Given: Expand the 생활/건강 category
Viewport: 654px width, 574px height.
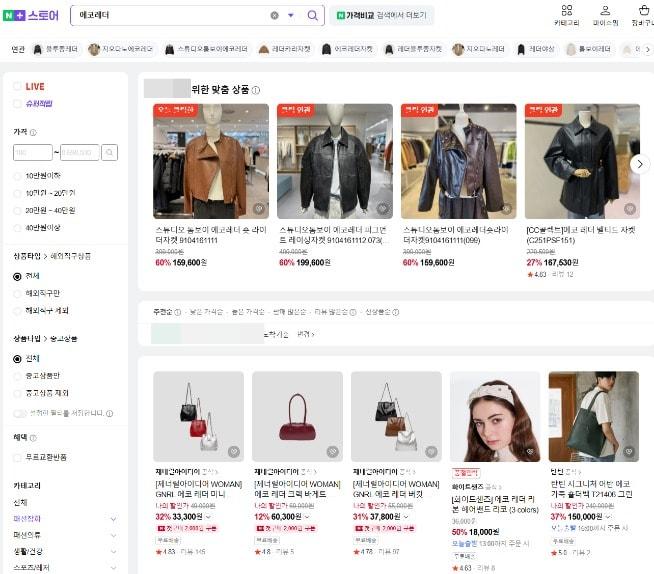Looking at the screenshot, I should pos(113,551).
